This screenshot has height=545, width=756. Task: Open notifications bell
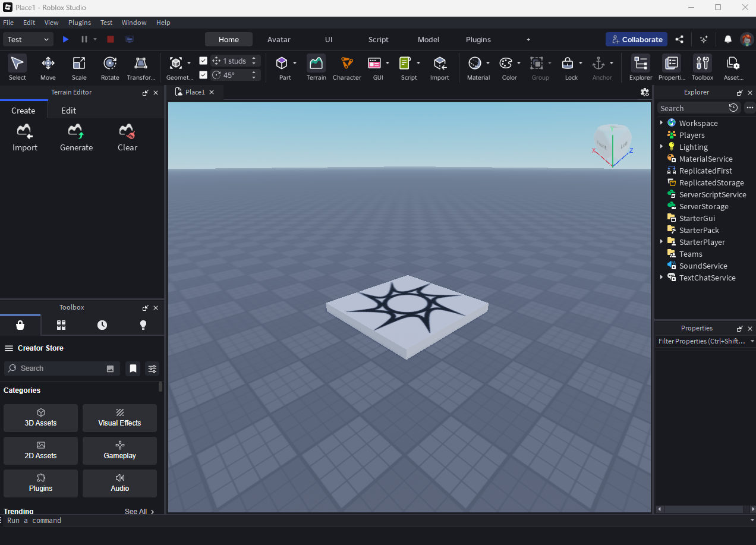[728, 39]
